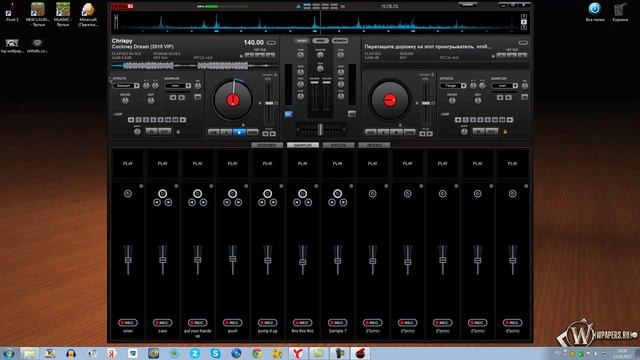Screen dimensions: 640x360
Task: Open the right deck Sampler dropdown
Action: point(504,86)
